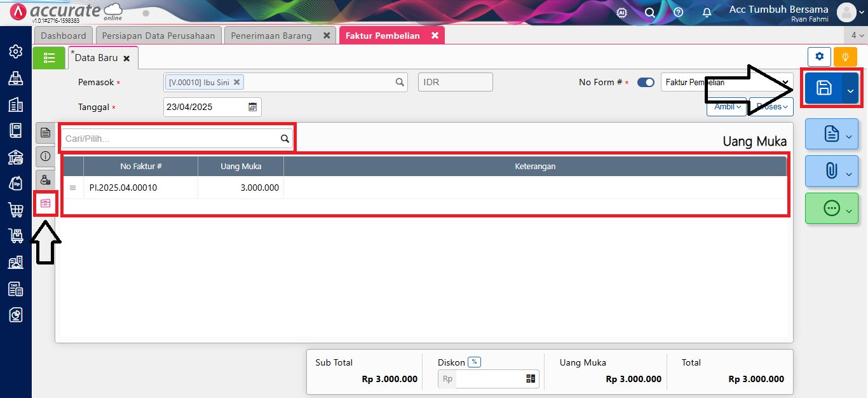Click the Diskon Rp amount field
This screenshot has width=868, height=398.
click(489, 379)
